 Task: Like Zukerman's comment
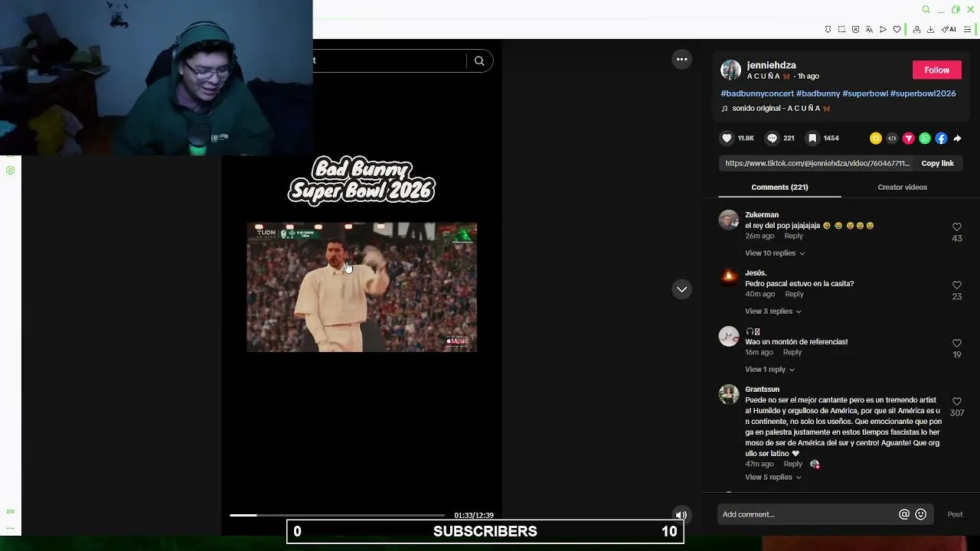(957, 227)
